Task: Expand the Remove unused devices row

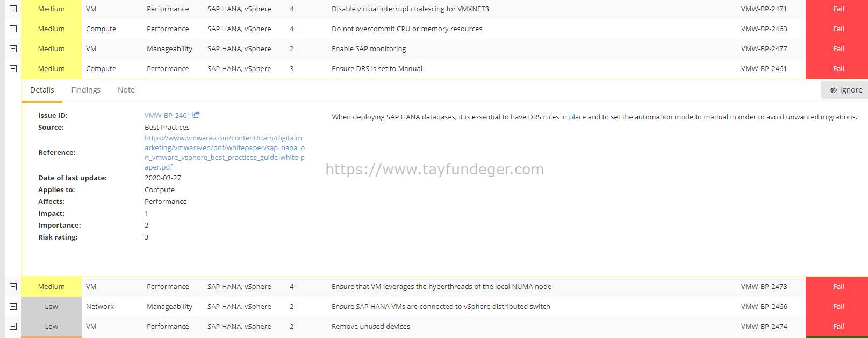Action: (x=13, y=326)
